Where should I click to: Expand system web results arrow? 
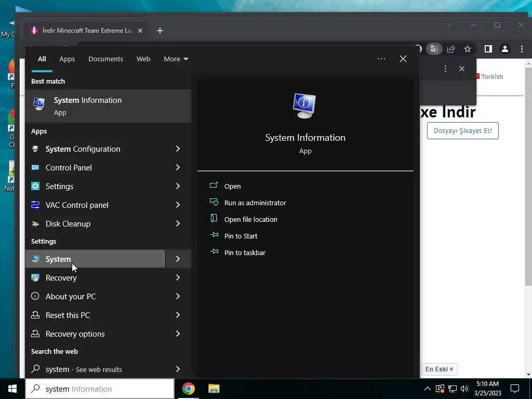(x=178, y=369)
